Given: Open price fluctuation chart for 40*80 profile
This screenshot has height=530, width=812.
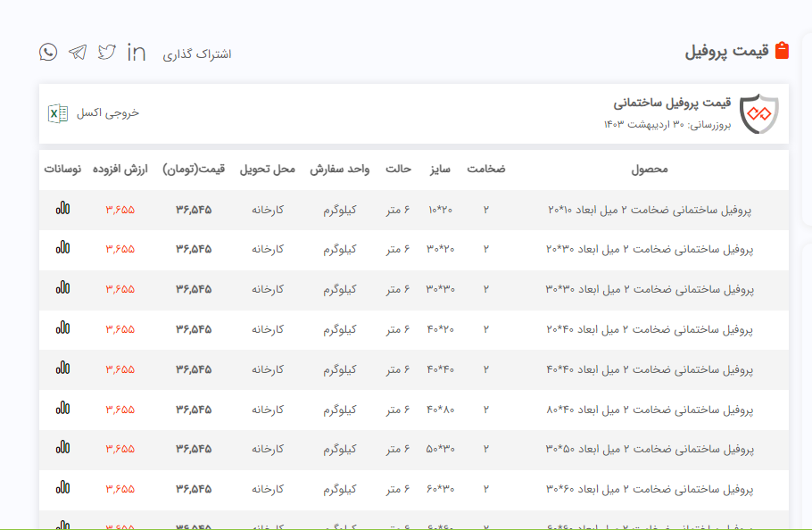Looking at the screenshot, I should (62, 409).
